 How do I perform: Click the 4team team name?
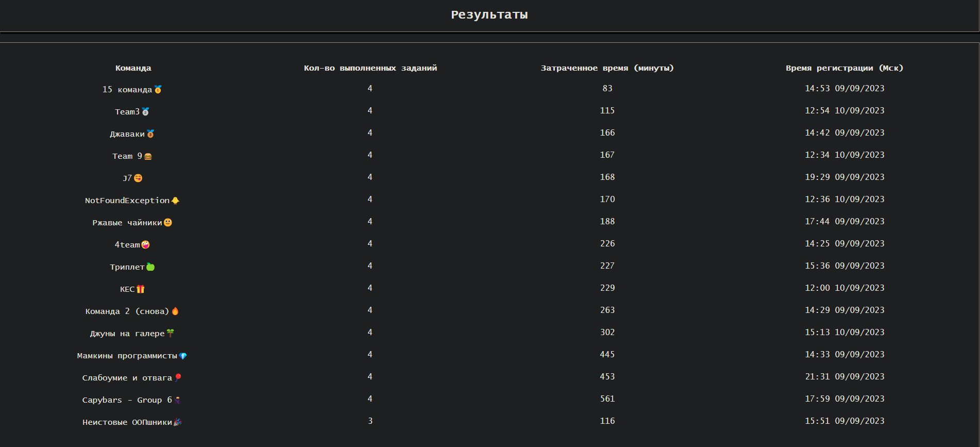click(x=127, y=245)
